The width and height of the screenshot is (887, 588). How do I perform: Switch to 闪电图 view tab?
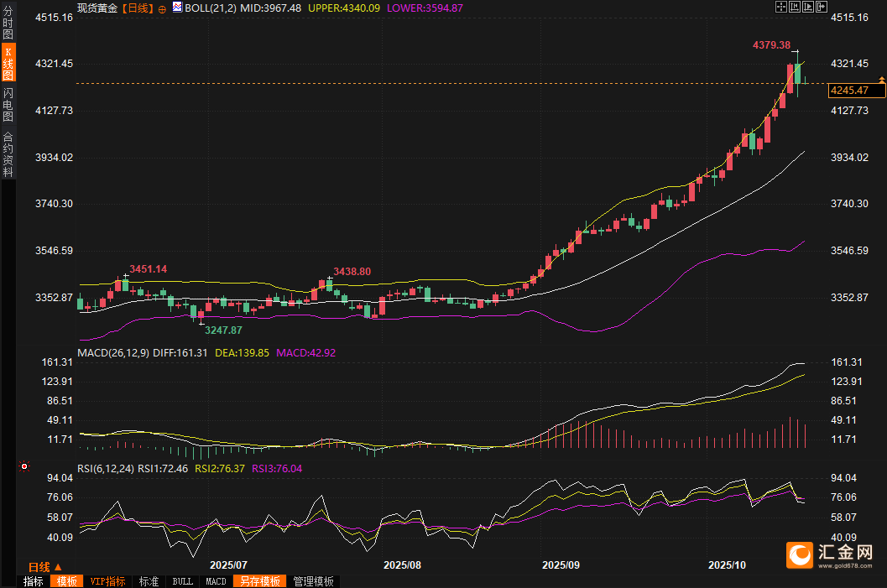[8, 104]
